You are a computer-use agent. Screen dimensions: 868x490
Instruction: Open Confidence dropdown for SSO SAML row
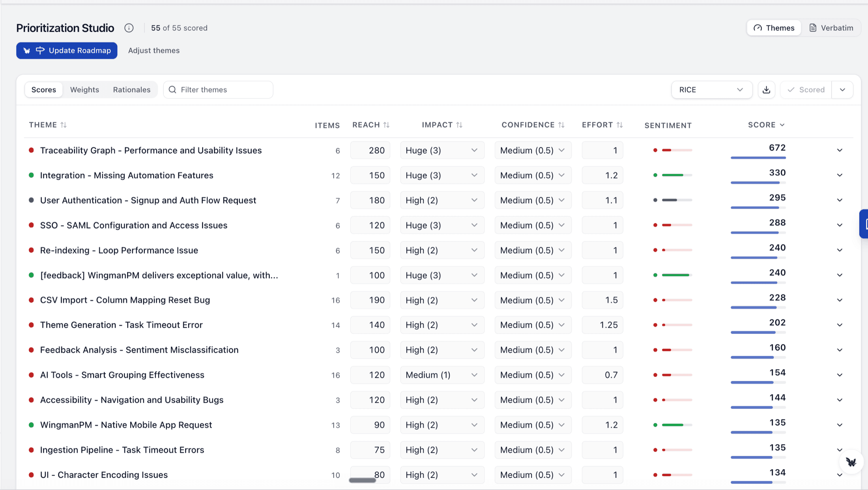coord(533,225)
